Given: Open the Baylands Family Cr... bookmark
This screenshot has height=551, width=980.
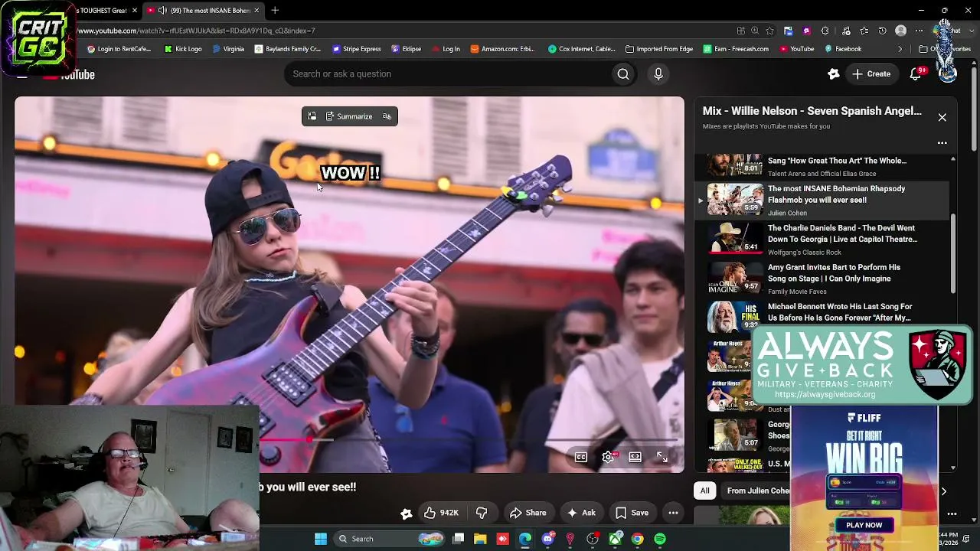Looking at the screenshot, I should [287, 49].
